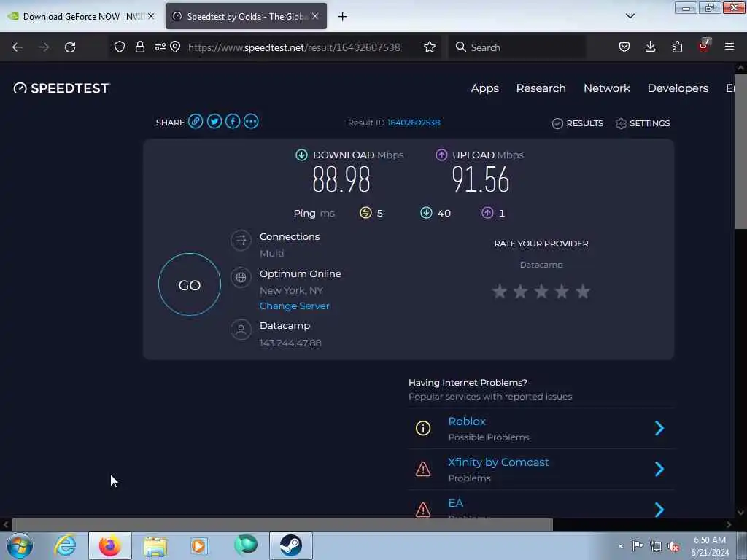Open the Research menu item
Image resolution: width=747 pixels, height=560 pixels.
541,88
